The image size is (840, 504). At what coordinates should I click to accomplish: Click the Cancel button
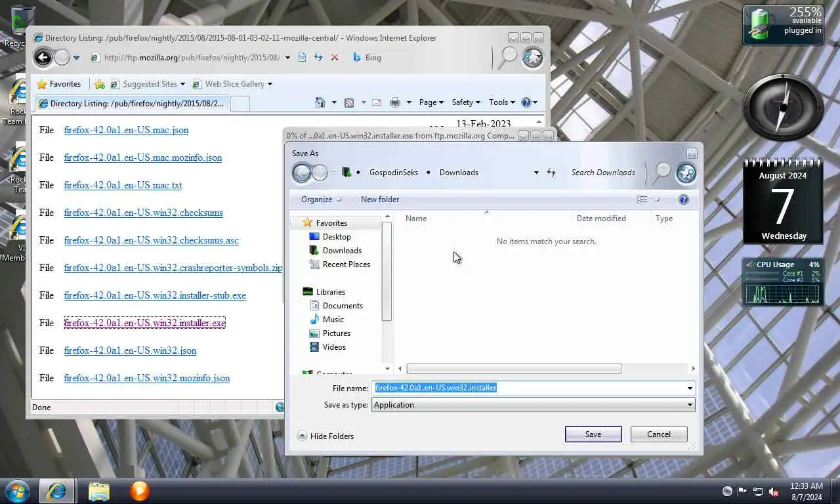[659, 434]
